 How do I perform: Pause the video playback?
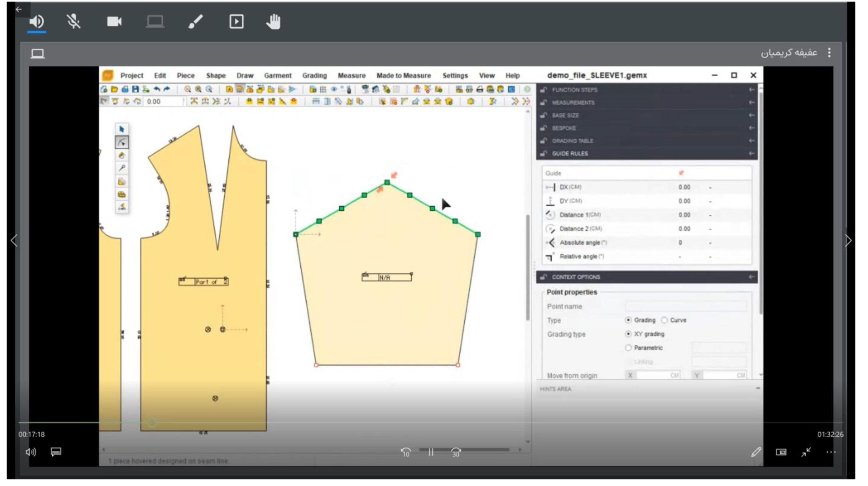pyautogui.click(x=431, y=452)
